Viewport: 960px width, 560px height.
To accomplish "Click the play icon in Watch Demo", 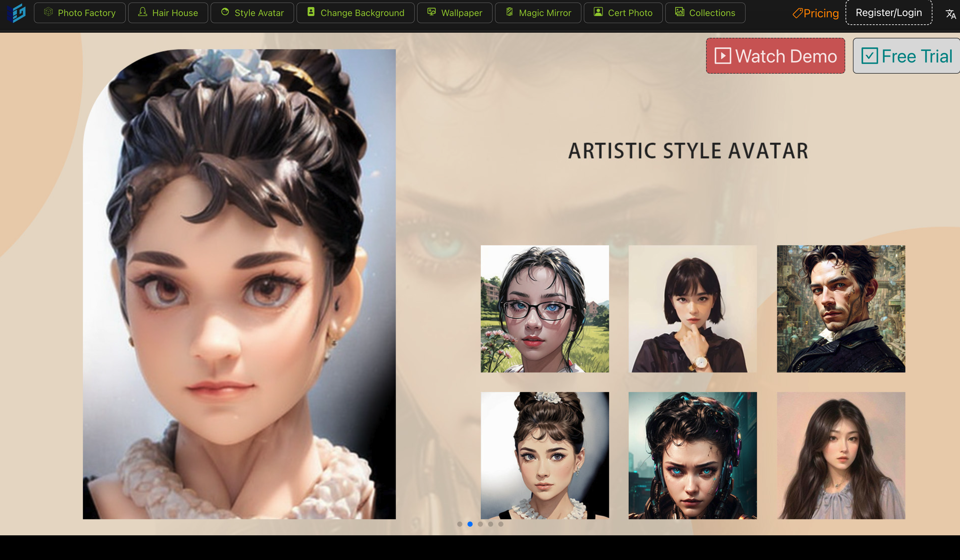I will 723,56.
